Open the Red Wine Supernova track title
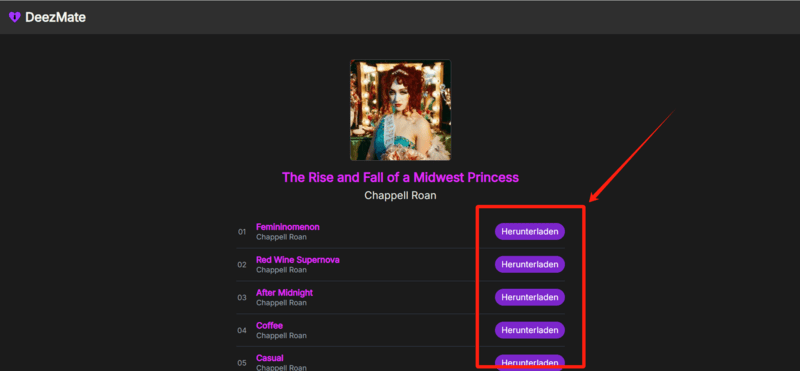This screenshot has width=800, height=371. pyautogui.click(x=297, y=260)
